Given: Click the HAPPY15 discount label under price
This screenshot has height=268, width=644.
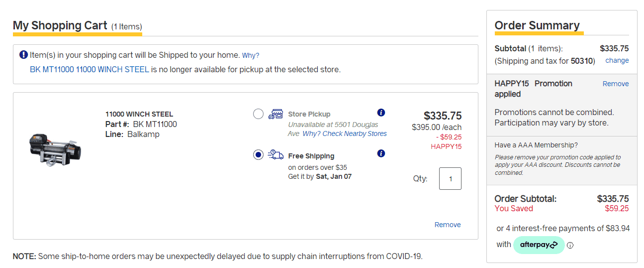Looking at the screenshot, I should pos(446,146).
